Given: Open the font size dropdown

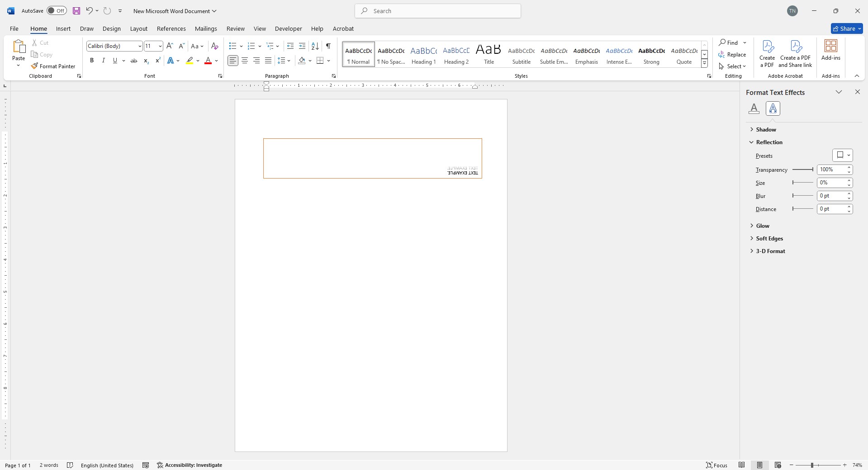Looking at the screenshot, I should point(160,46).
